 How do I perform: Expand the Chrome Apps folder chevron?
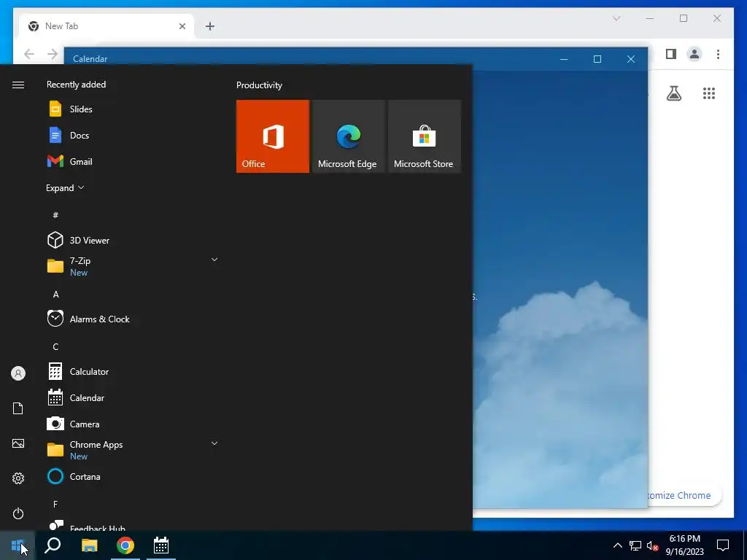(214, 443)
